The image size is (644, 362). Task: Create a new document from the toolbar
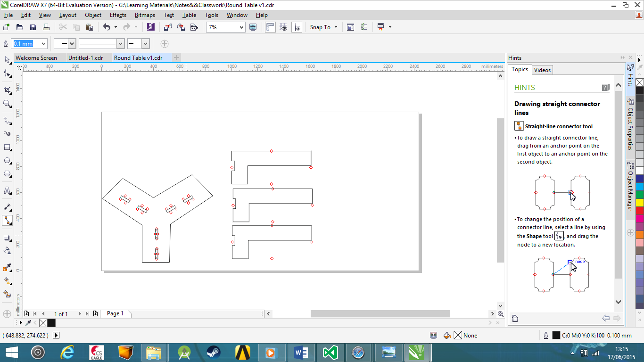pyautogui.click(x=7, y=27)
